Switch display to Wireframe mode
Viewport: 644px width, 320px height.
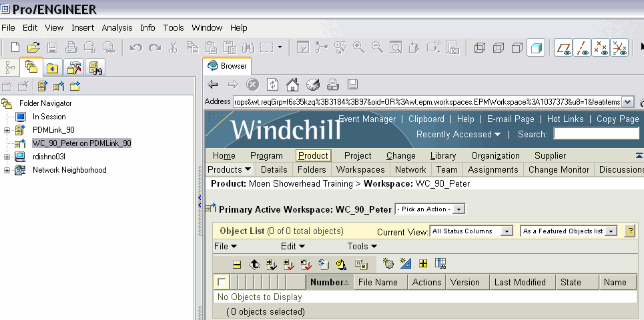click(479, 47)
